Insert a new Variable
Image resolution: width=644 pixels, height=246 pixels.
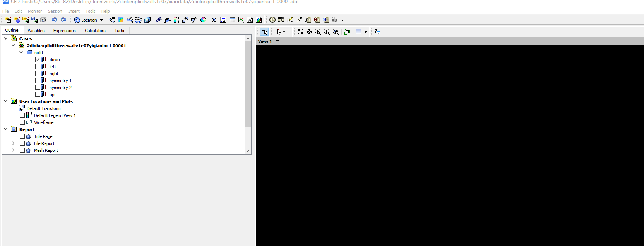214,20
